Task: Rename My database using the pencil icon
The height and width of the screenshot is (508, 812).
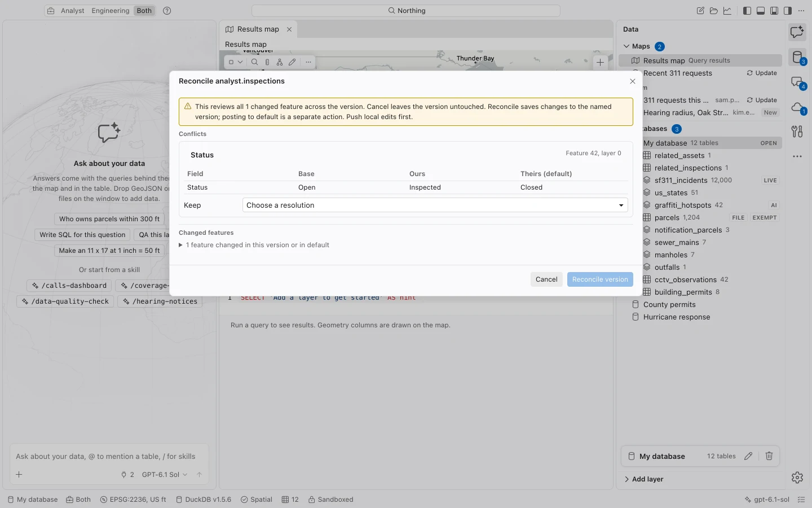Action: pos(748,456)
